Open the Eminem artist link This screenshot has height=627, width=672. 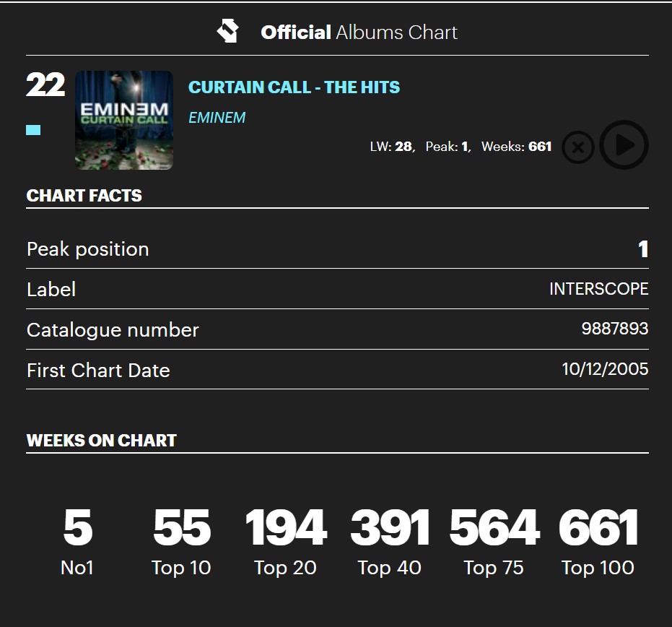217,117
